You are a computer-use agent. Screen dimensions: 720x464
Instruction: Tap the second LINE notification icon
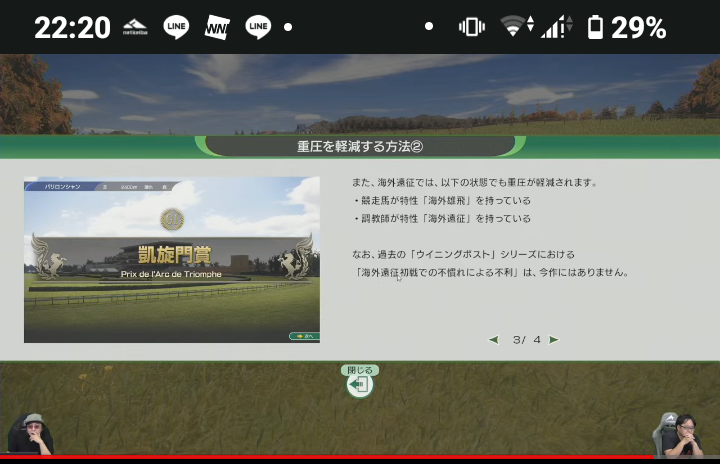point(258,27)
